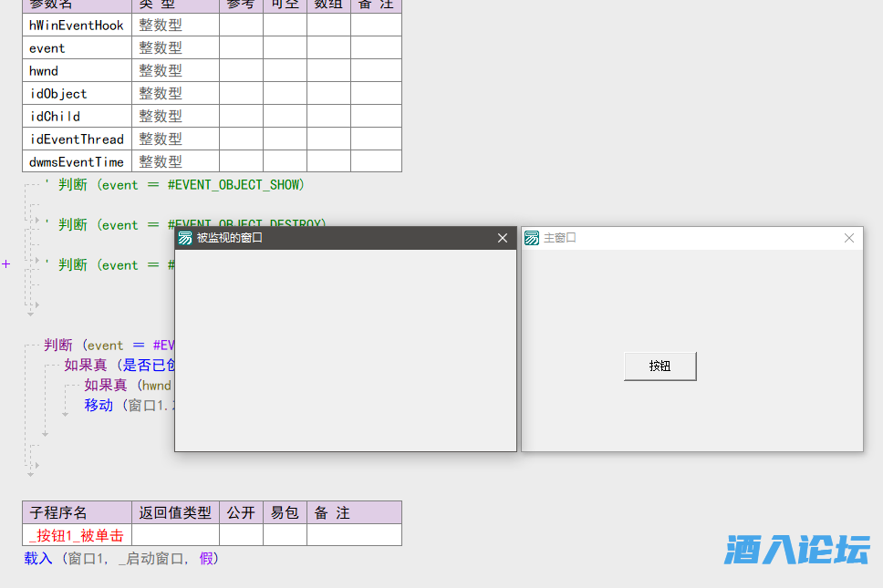This screenshot has height=588, width=883.
Task: Click the 载入 (窗口1, _启动窗口, 假) code line
Action: 121,558
